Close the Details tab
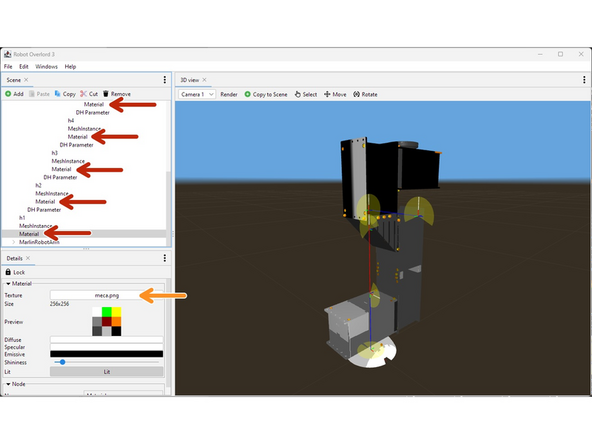Image resolution: width=592 pixels, height=444 pixels. tap(28, 258)
